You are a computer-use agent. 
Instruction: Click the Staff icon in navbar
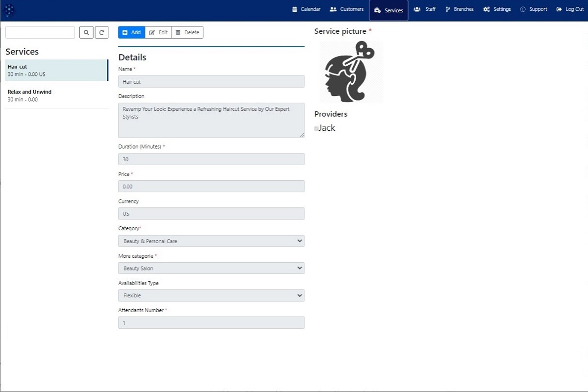click(x=417, y=9)
